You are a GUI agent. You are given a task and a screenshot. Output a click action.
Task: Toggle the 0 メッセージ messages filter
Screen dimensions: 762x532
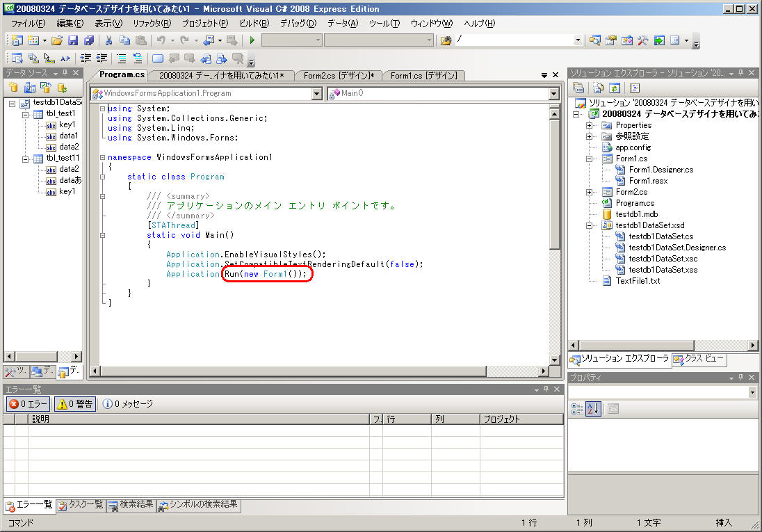tap(128, 403)
